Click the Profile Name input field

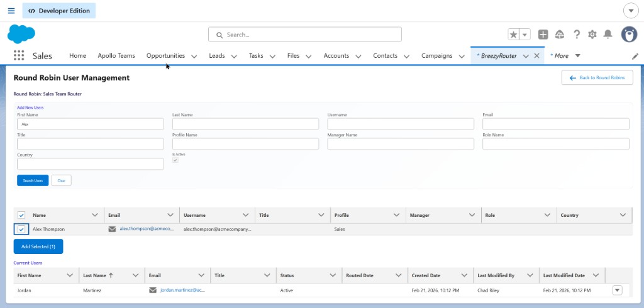246,144
